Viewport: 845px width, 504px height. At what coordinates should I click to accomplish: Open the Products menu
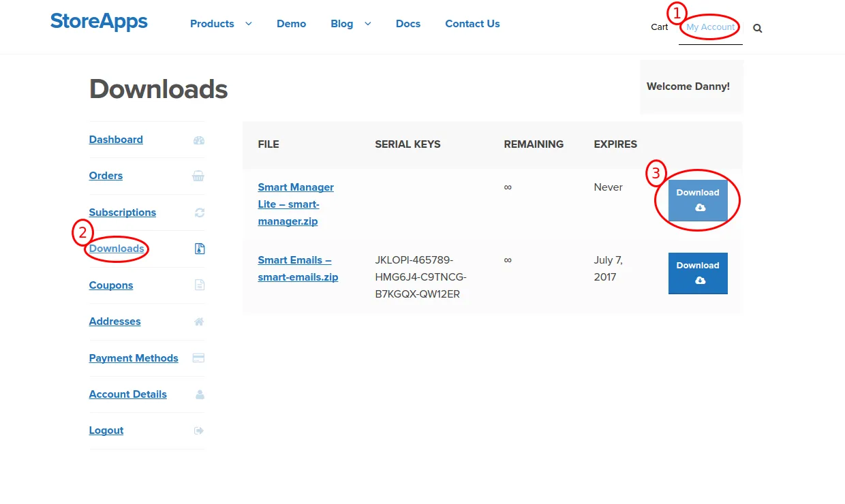[x=212, y=24]
